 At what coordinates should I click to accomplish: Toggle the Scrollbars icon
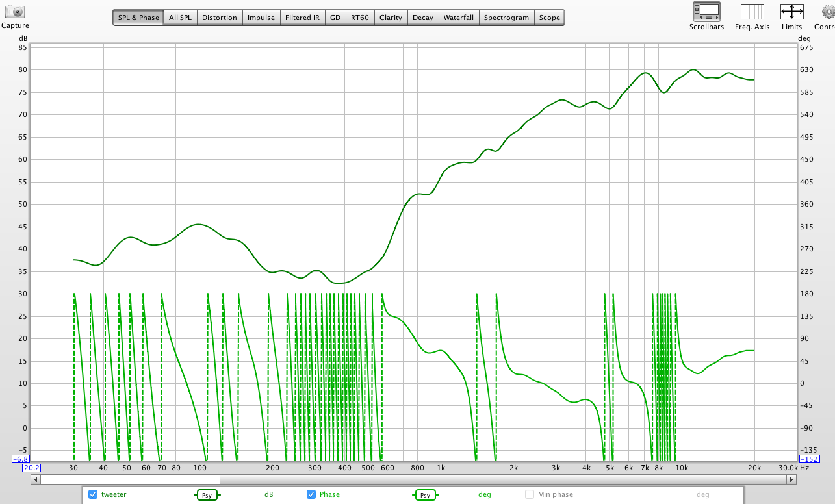pos(706,11)
